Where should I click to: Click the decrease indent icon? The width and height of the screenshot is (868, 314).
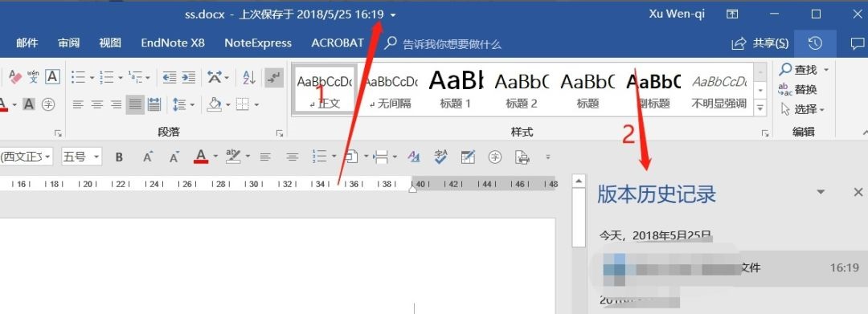(x=169, y=77)
